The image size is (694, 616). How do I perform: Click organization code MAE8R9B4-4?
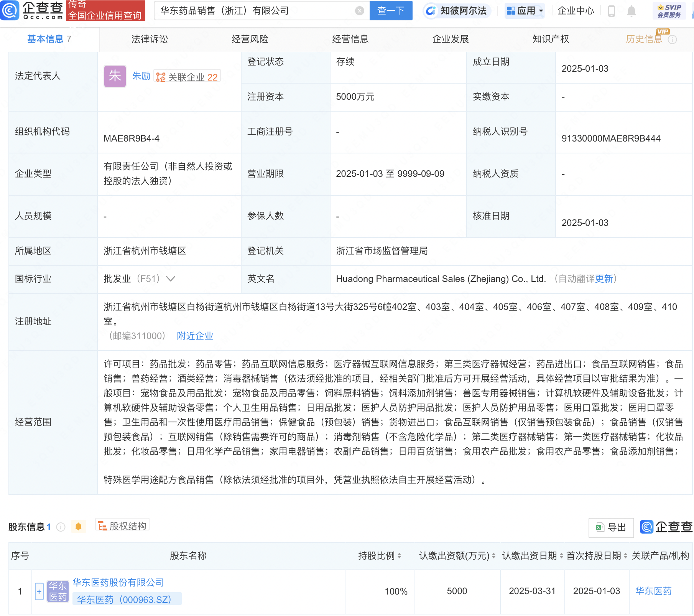(x=132, y=138)
